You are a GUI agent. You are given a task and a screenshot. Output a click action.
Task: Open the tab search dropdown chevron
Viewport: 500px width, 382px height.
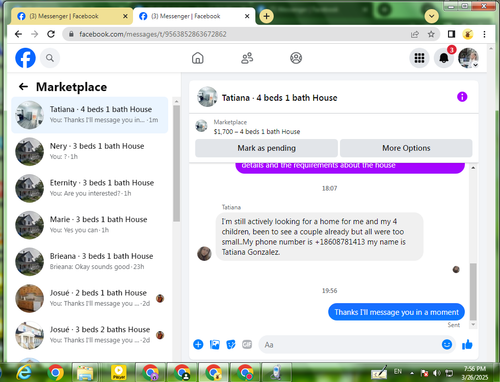(432, 16)
